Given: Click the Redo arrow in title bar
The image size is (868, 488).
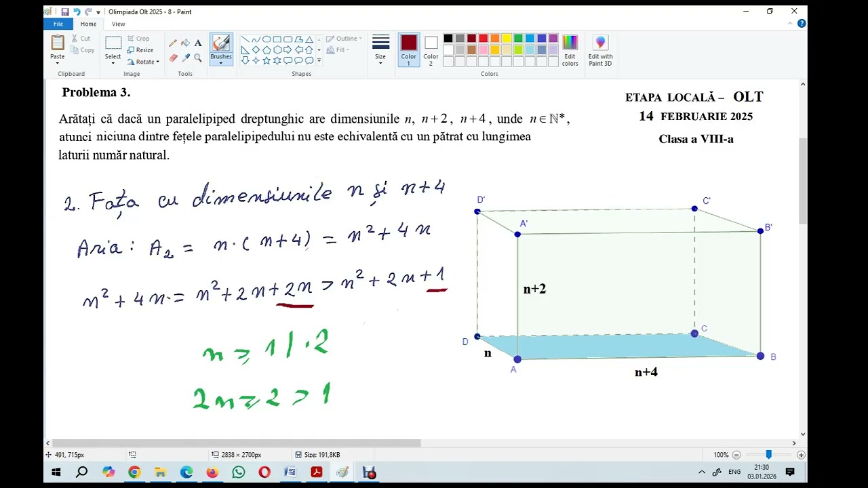Looking at the screenshot, I should coord(88,12).
